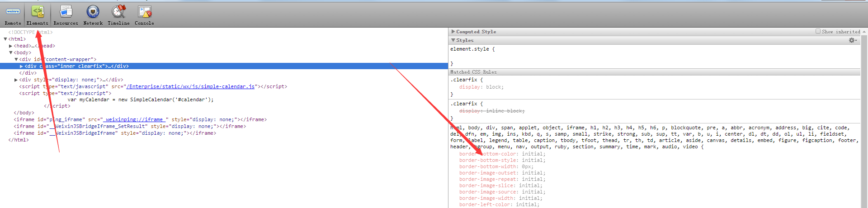Viewport: 868px width, 208px height.
Task: Expand the head node
Action: (10, 46)
